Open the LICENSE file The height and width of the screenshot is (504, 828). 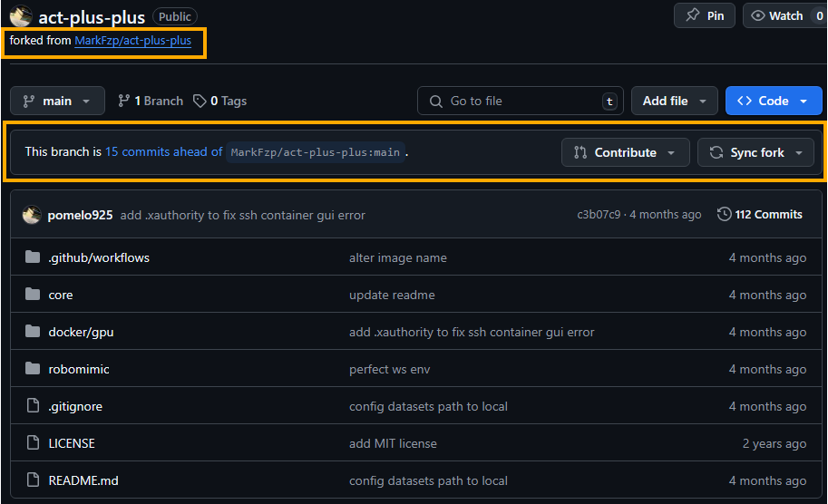coord(72,443)
